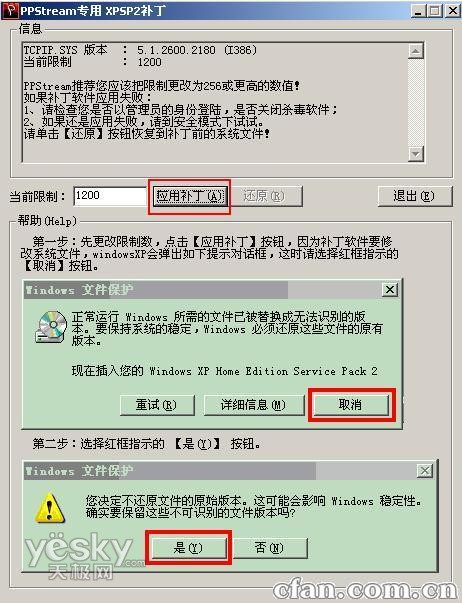The height and width of the screenshot is (603, 462).
Task: Close the file protection dialog containing the CD icon
Action: click(390, 289)
